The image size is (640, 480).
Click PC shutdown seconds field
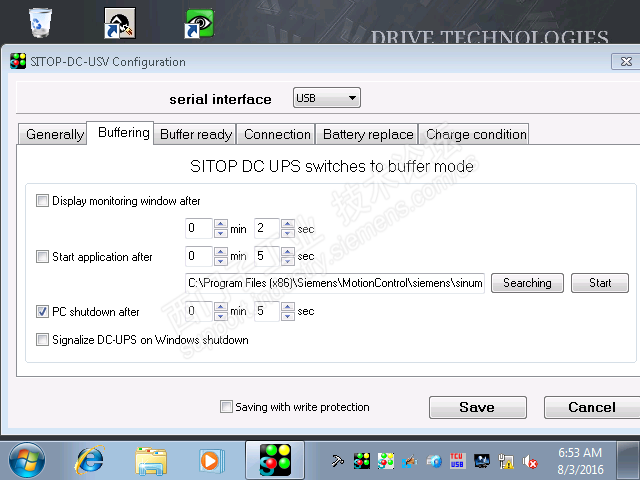[267, 311]
